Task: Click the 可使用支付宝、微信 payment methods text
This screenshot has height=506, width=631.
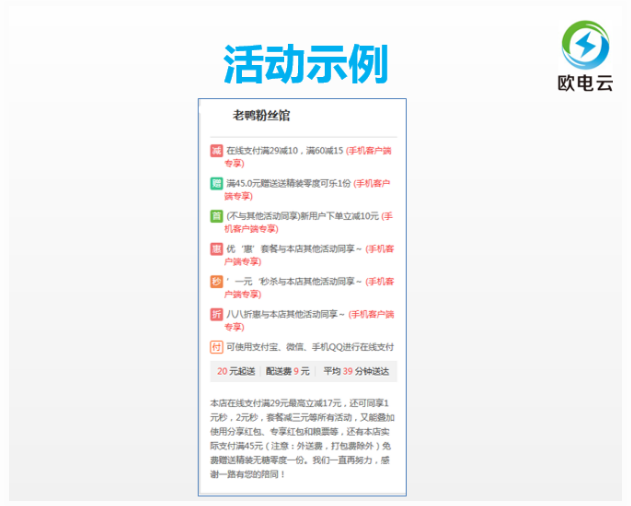Action: tap(310, 347)
